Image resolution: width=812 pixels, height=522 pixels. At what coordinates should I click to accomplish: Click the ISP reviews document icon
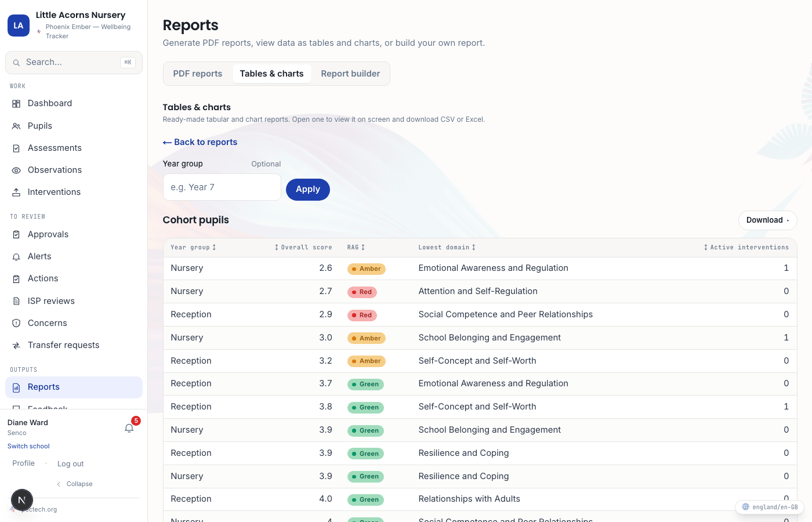(x=16, y=302)
